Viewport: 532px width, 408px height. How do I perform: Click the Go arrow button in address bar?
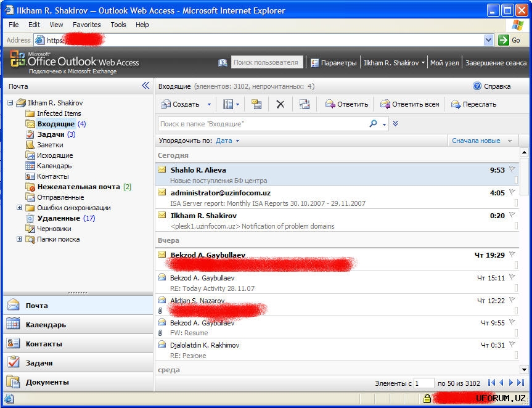[504, 40]
